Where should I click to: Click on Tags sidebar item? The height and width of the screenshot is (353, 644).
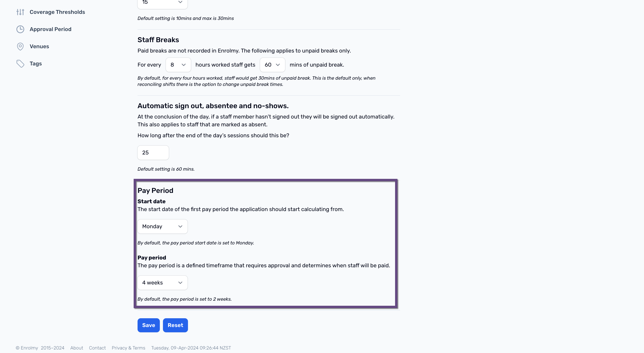tap(36, 63)
